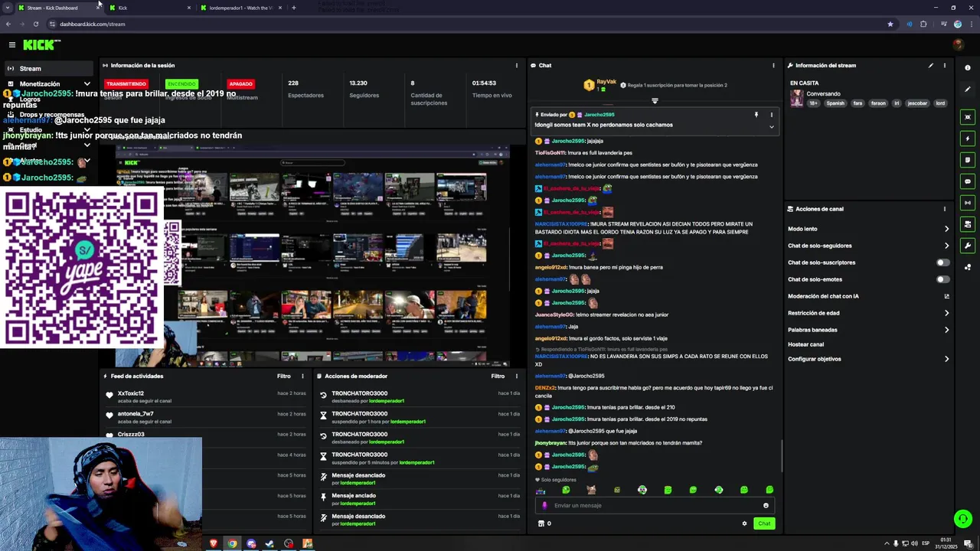Open the 'Acciones de canal' options menu
This screenshot has height=551, width=980.
point(945,209)
